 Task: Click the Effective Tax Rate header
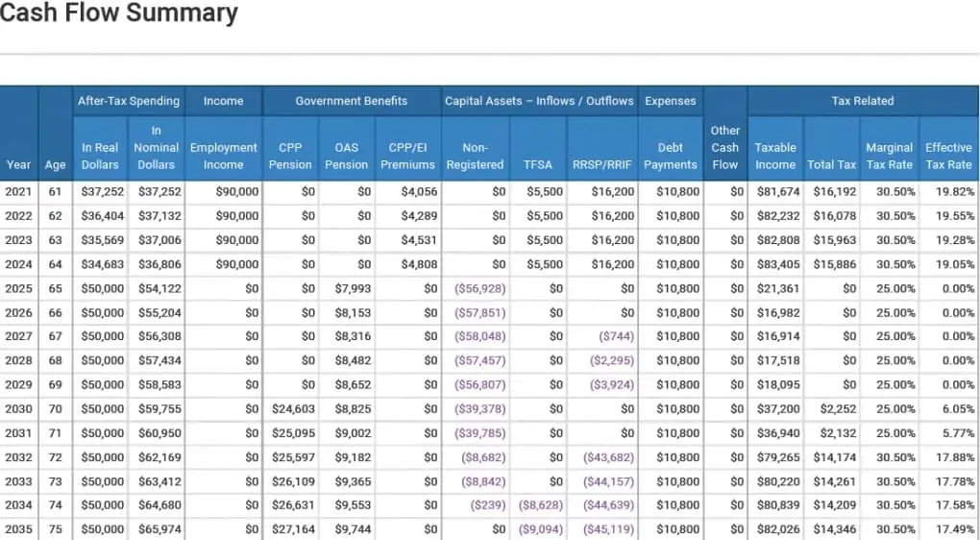pyautogui.click(x=948, y=156)
